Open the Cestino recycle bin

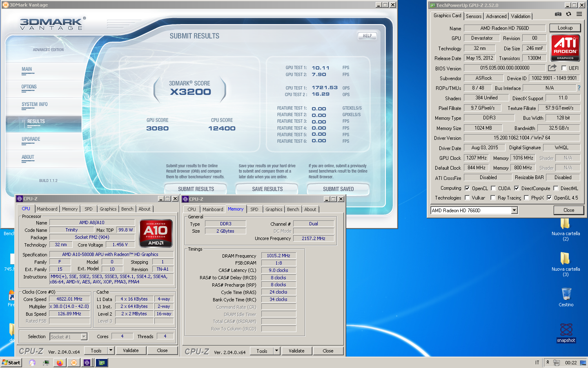pyautogui.click(x=566, y=297)
